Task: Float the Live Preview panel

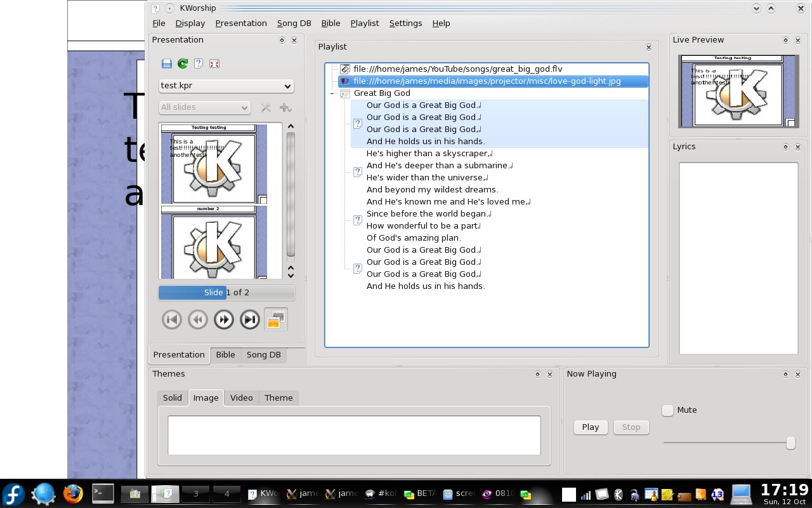Action: click(x=785, y=40)
